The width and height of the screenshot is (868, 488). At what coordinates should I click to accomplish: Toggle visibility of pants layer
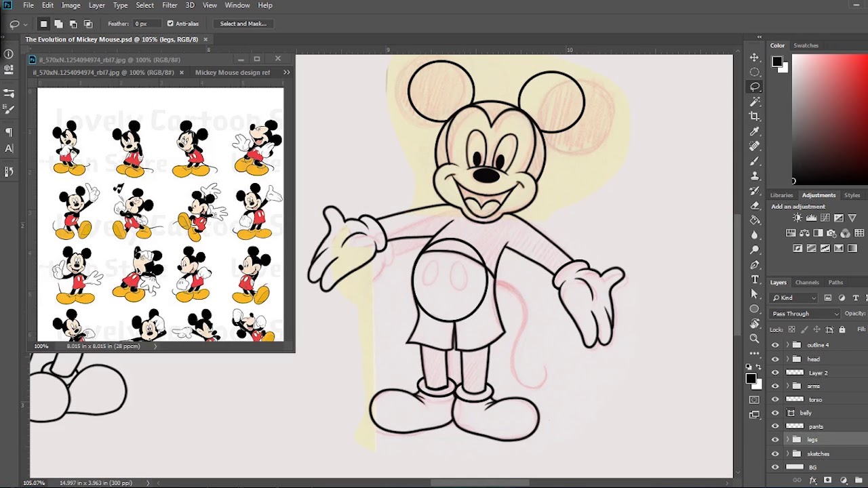775,426
